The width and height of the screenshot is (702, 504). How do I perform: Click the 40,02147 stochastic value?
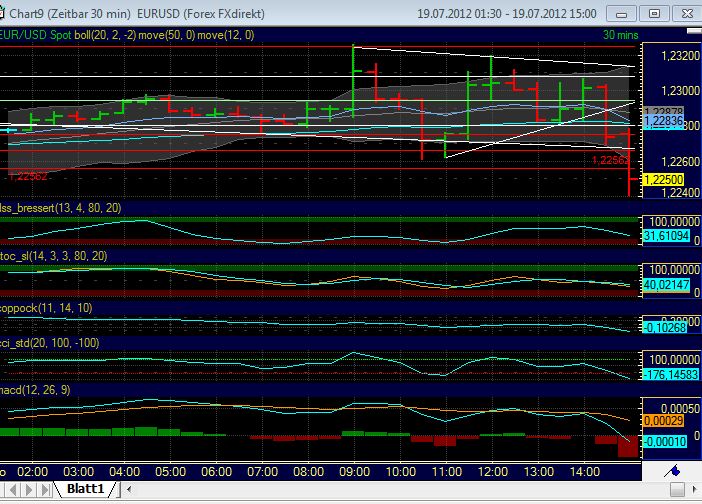coord(667,285)
